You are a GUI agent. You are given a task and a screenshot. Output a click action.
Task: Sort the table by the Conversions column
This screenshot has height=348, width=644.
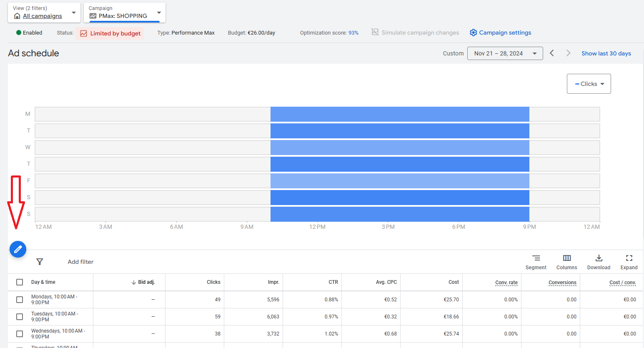pos(562,282)
